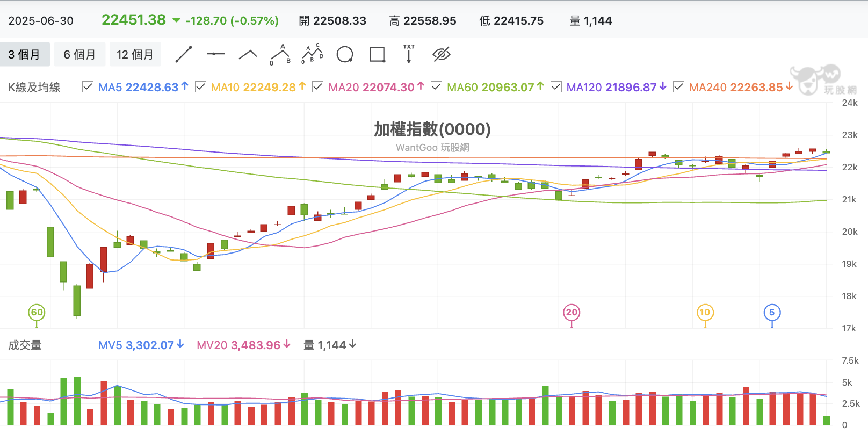
Task: Select the trend line drawing tool
Action: point(184,54)
